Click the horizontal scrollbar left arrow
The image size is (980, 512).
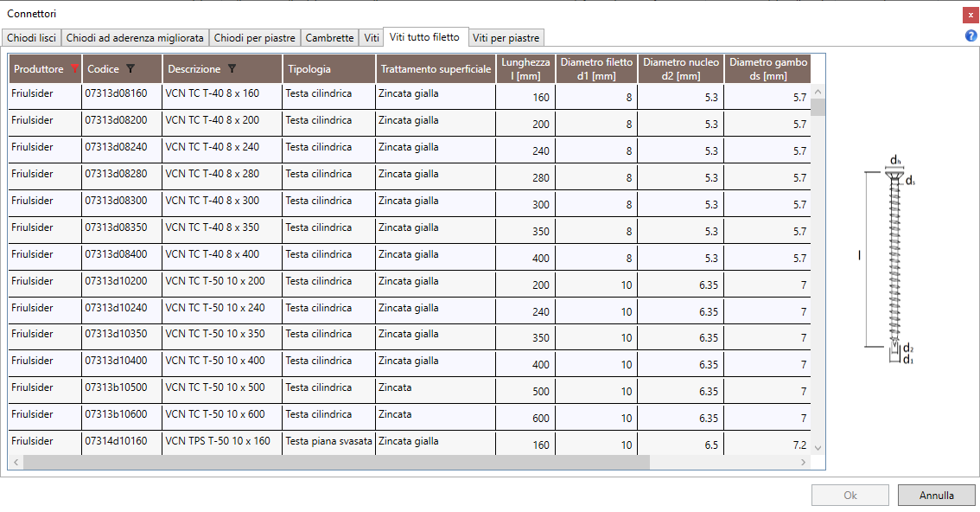(16, 462)
